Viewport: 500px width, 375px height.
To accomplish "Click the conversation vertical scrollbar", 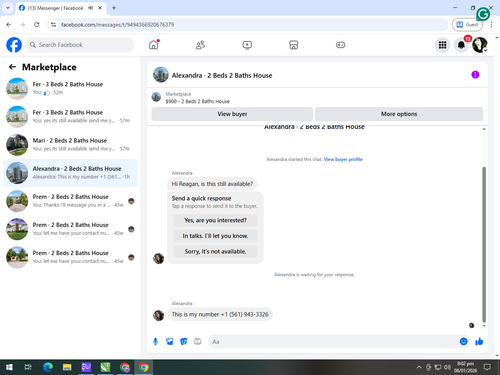I will [x=484, y=245].
